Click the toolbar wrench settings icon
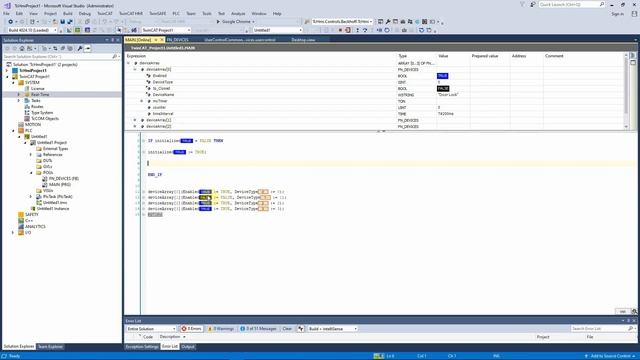The width and height of the screenshot is (640, 360). click(388, 22)
